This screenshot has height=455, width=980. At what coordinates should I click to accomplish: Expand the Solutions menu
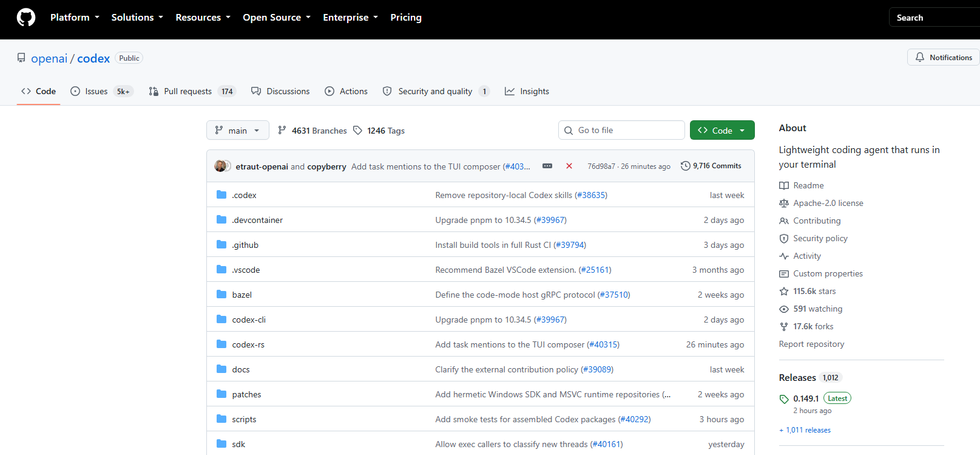click(x=137, y=18)
